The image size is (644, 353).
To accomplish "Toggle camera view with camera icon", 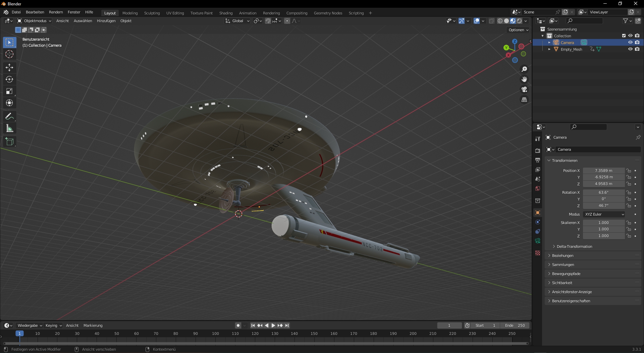I will pyautogui.click(x=524, y=89).
